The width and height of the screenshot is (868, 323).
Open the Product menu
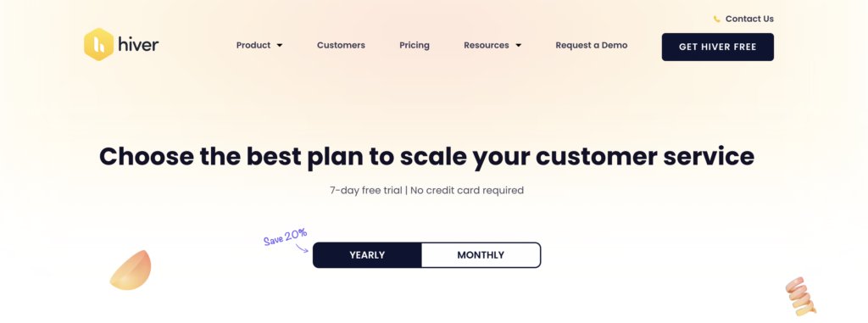click(253, 46)
